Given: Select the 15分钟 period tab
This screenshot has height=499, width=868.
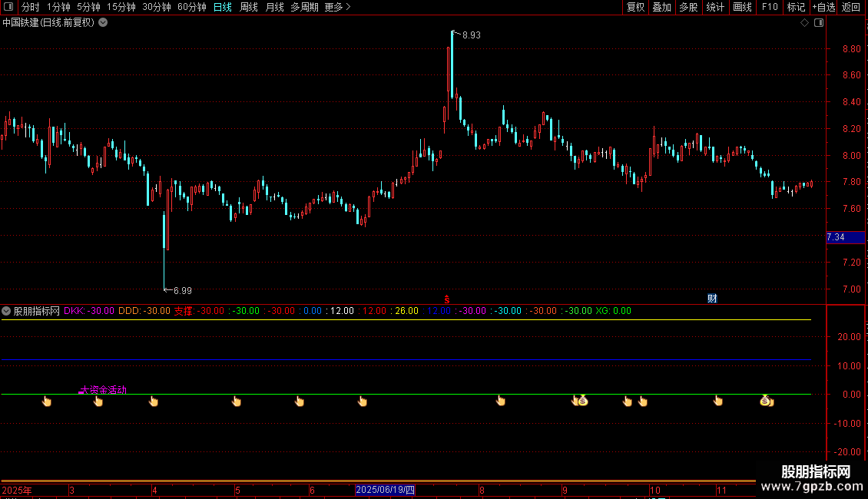Looking at the screenshot, I should tap(121, 7).
